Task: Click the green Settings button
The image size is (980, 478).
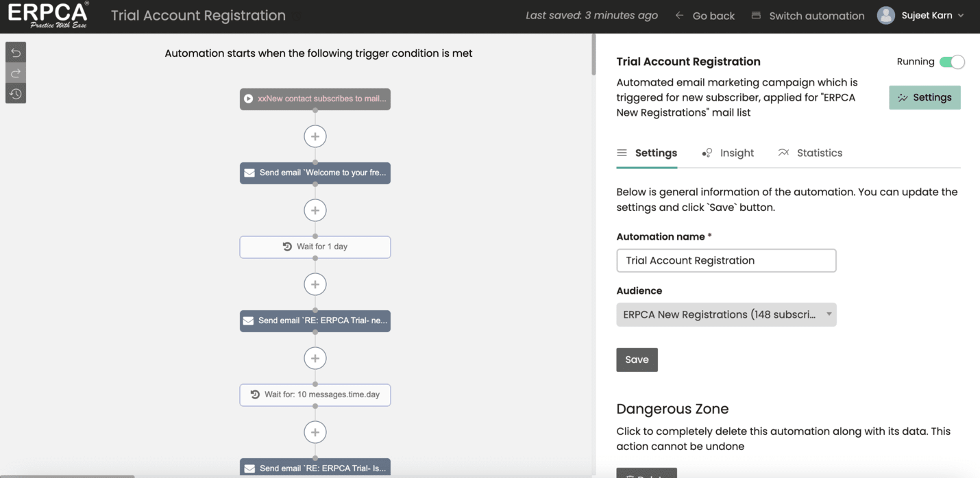Action: 924,97
